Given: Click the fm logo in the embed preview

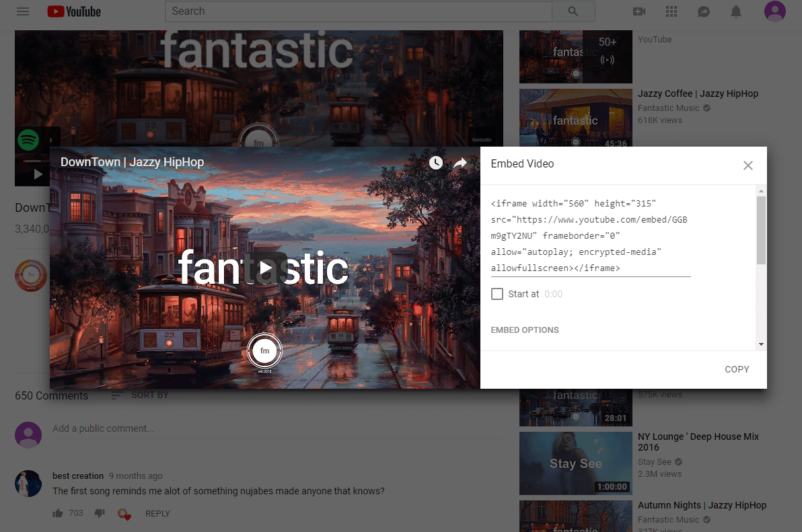Looking at the screenshot, I should (264, 350).
